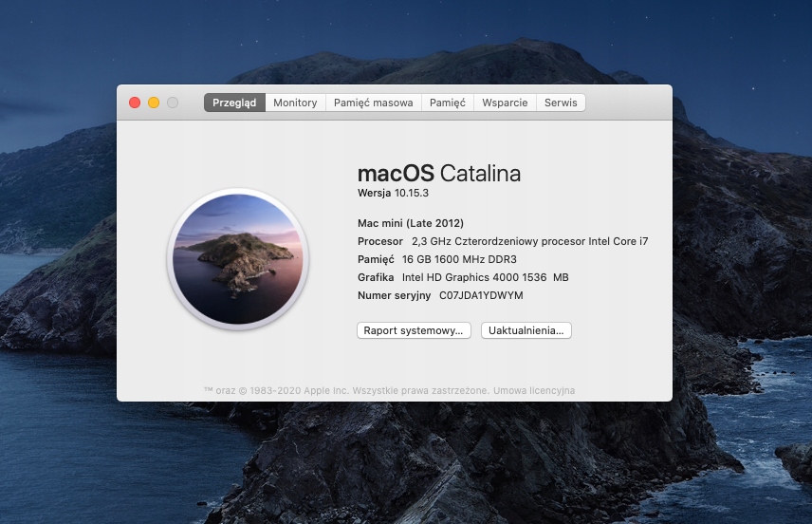Click the 2,3 GHz Intel Core i7 processor text
This screenshot has width=812, height=524.
(x=529, y=241)
